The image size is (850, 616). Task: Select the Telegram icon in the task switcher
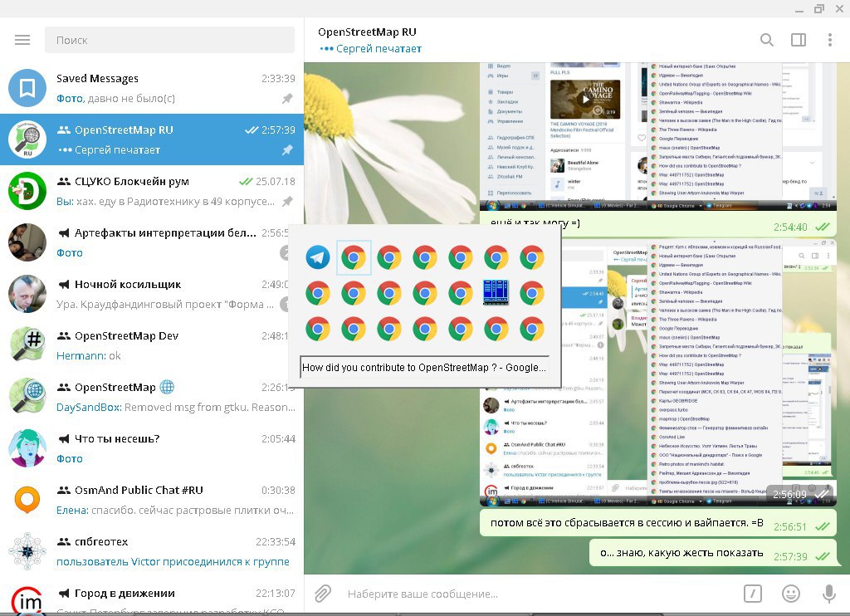pyautogui.click(x=318, y=257)
